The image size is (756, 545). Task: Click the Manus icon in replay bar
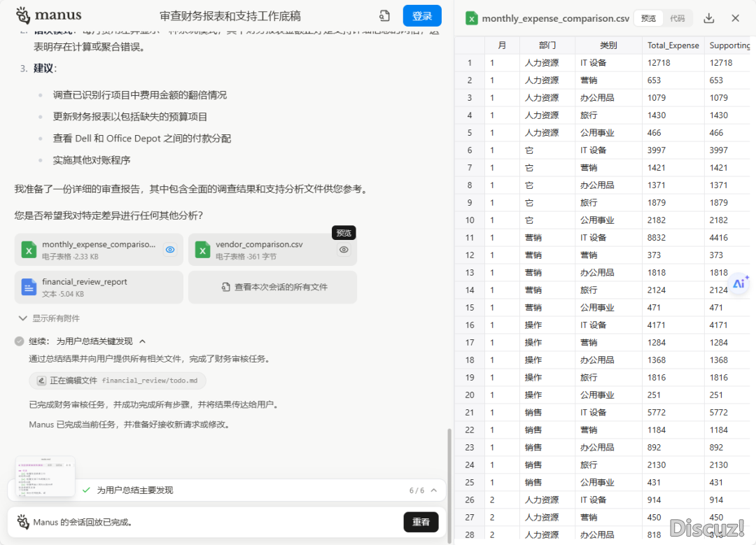pyautogui.click(x=22, y=522)
